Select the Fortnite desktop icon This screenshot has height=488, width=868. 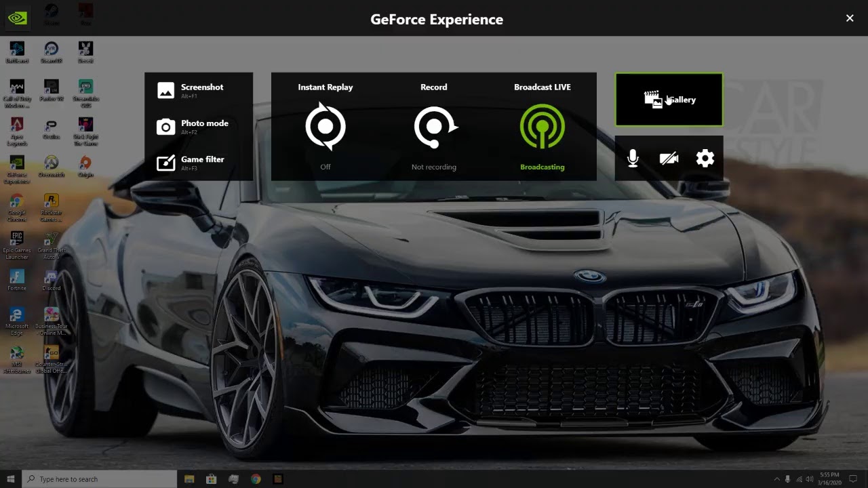click(x=17, y=280)
